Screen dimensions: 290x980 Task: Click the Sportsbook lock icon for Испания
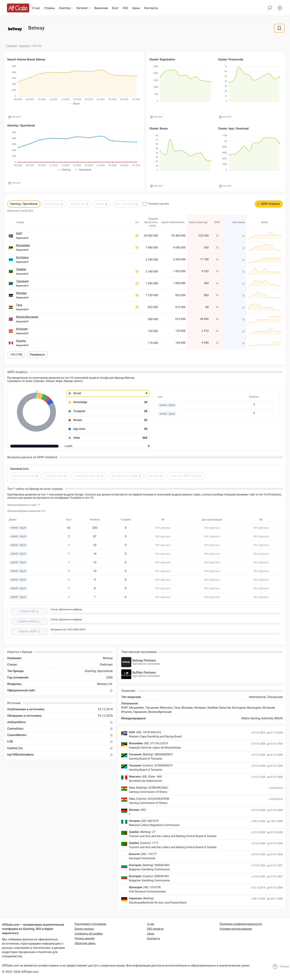click(243, 331)
